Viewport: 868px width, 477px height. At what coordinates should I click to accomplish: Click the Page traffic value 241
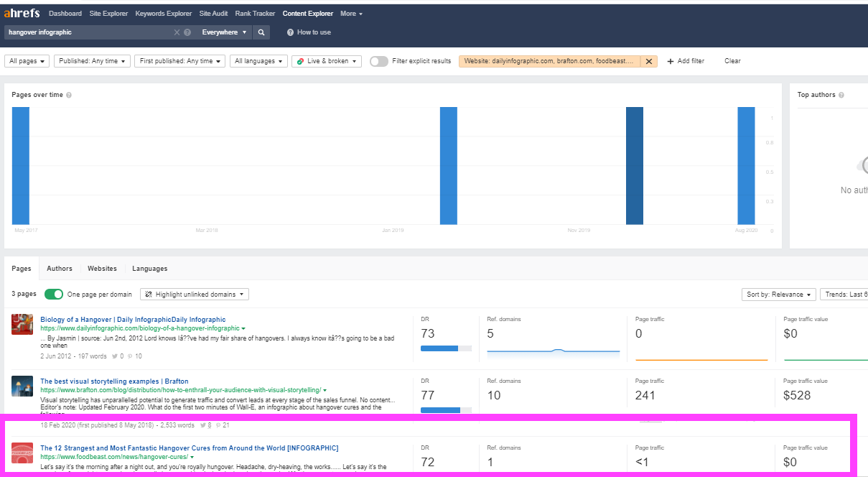click(x=645, y=396)
